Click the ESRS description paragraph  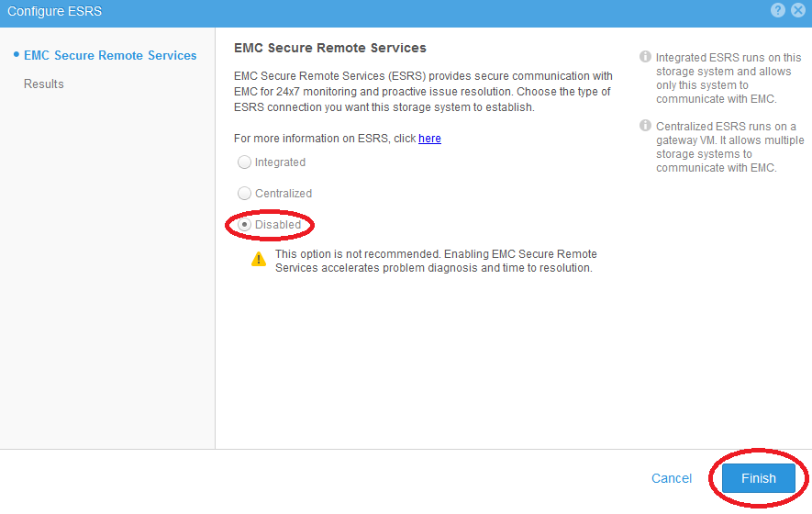pos(422,93)
